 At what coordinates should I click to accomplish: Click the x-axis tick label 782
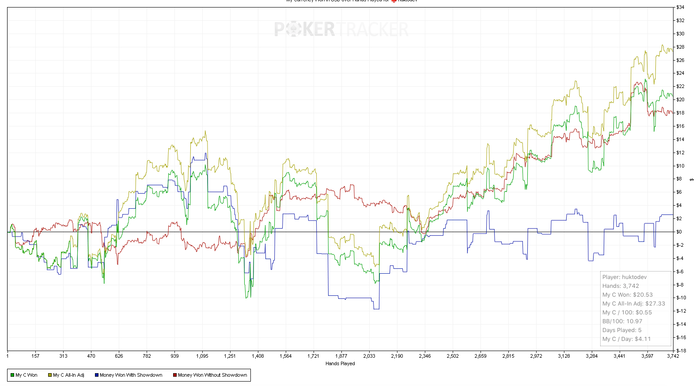click(x=147, y=356)
